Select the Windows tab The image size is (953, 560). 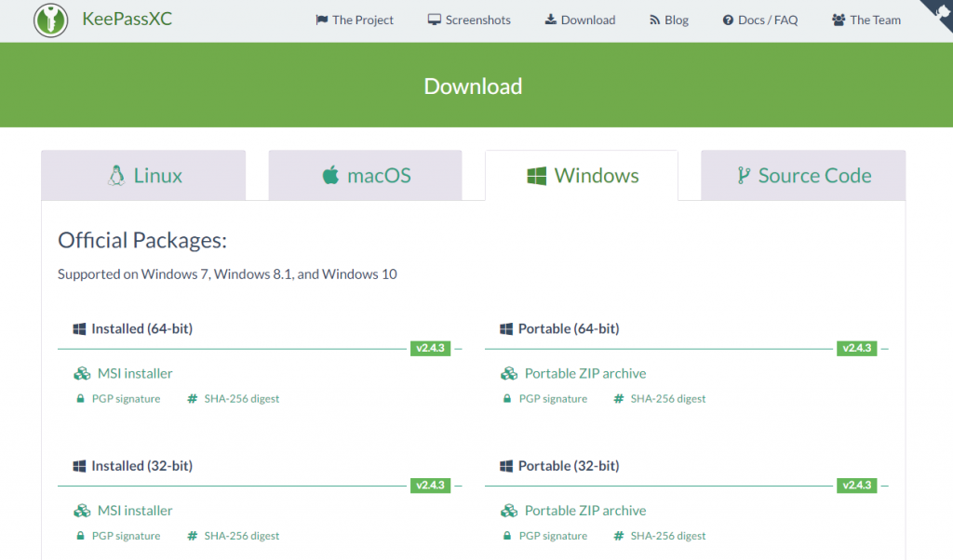582,175
